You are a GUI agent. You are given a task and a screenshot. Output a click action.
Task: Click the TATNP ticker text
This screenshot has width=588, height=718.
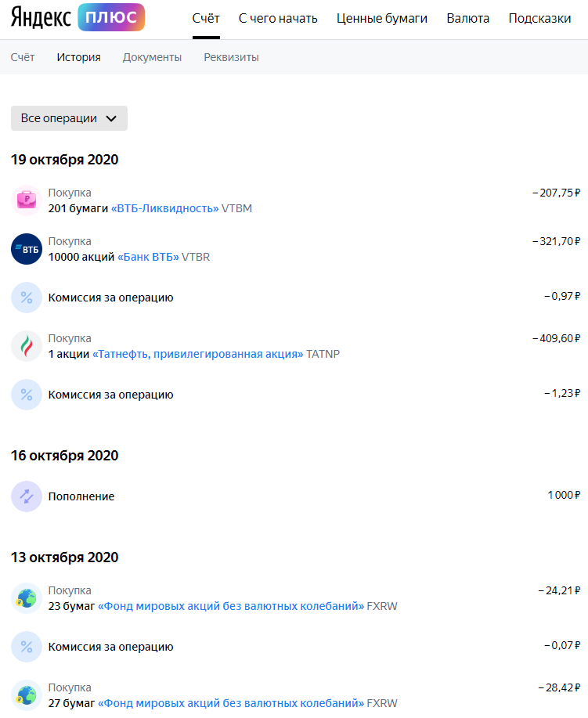click(323, 354)
